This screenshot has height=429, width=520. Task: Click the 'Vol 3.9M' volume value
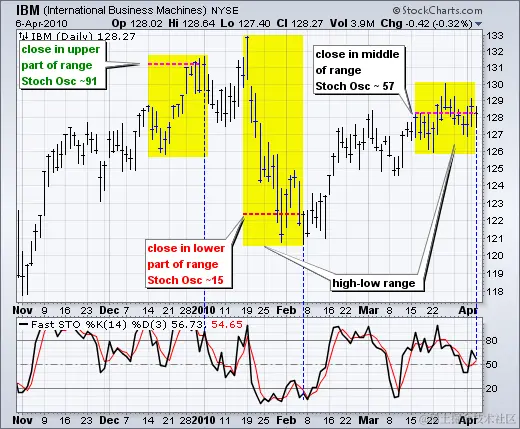(x=352, y=24)
